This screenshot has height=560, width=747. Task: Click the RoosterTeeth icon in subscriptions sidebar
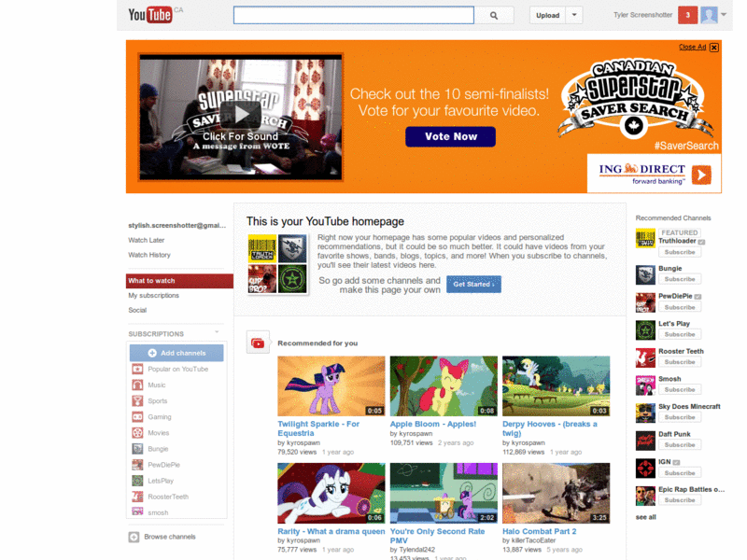click(137, 497)
